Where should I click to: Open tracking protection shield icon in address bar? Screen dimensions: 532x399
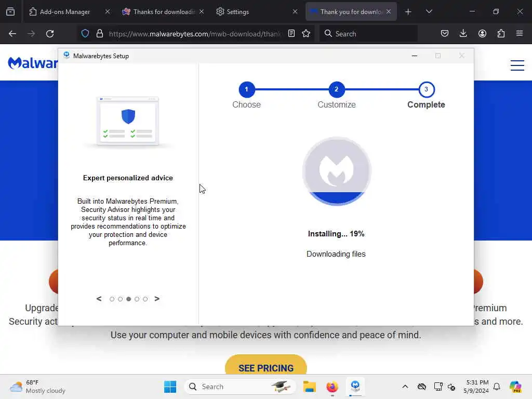[85, 34]
